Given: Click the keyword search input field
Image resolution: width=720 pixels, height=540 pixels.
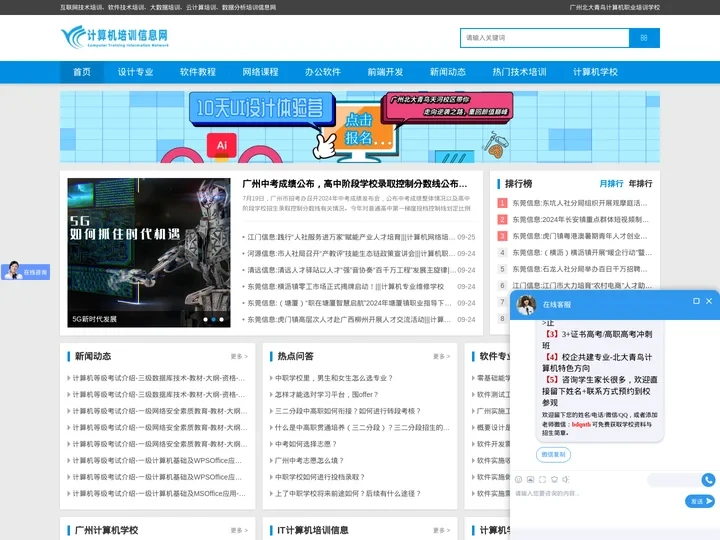Looking at the screenshot, I should click(545, 38).
